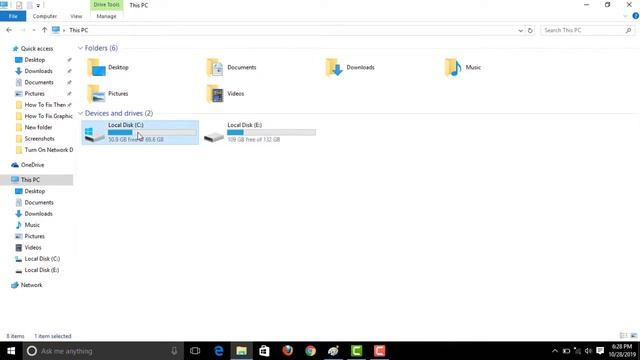Open the Music folder icon

click(x=453, y=67)
